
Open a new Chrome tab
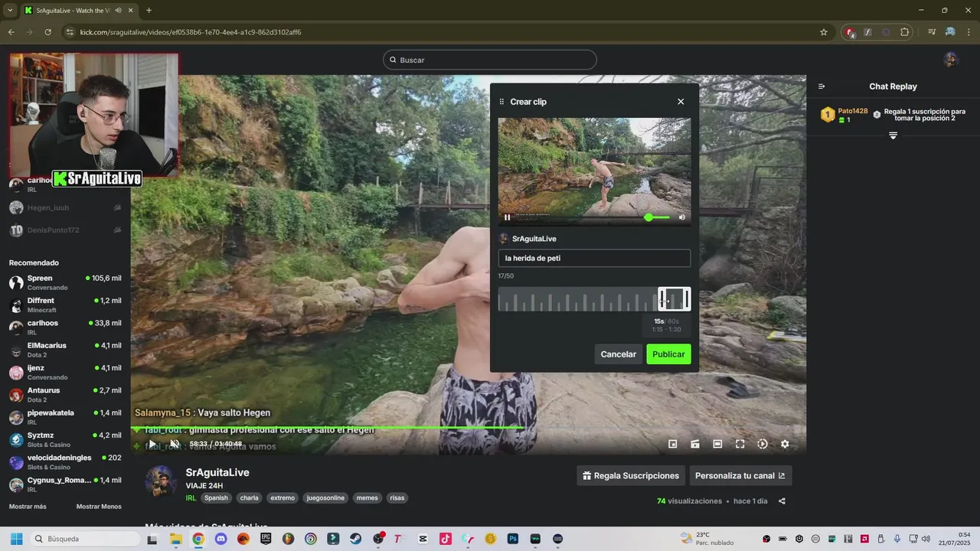[x=149, y=10]
